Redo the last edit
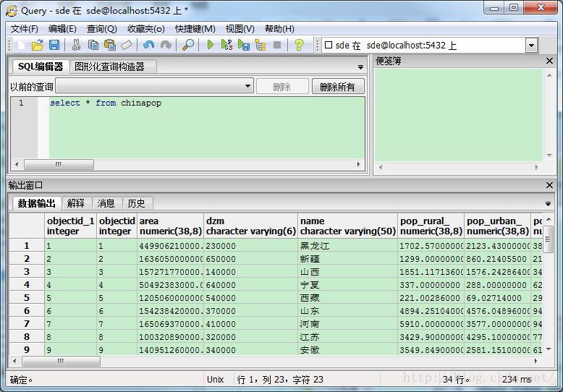The width and height of the screenshot is (563, 392). tap(166, 46)
